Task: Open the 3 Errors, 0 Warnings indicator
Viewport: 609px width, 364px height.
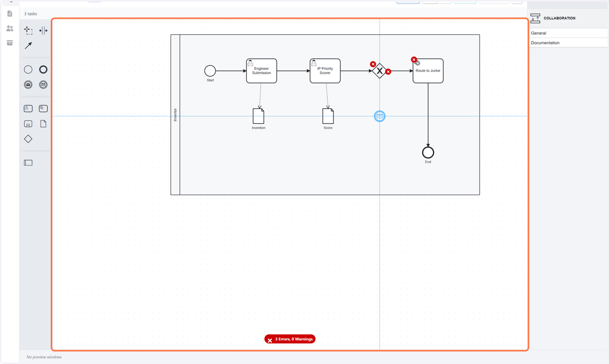Action: point(290,339)
